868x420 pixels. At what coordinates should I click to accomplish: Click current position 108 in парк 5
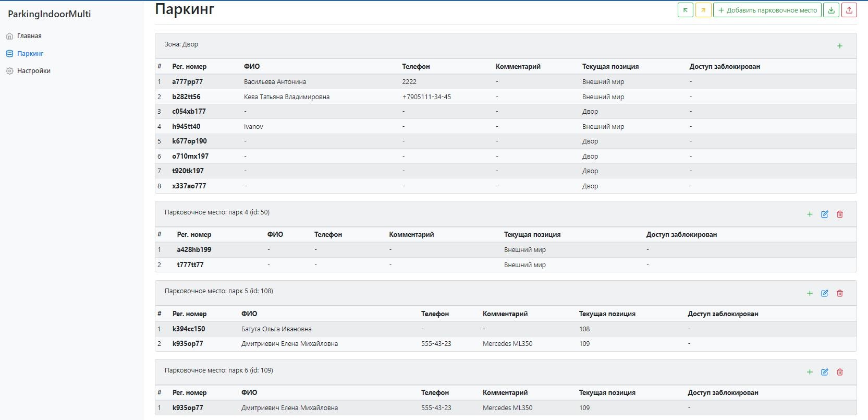pos(584,329)
